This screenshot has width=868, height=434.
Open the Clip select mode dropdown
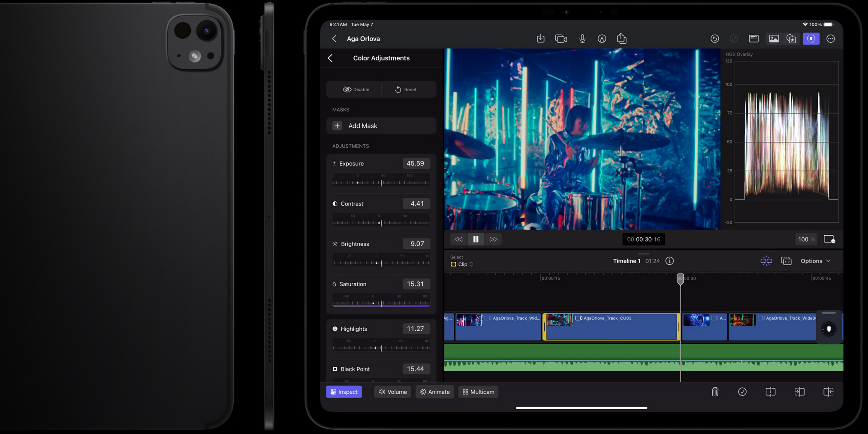coord(462,264)
